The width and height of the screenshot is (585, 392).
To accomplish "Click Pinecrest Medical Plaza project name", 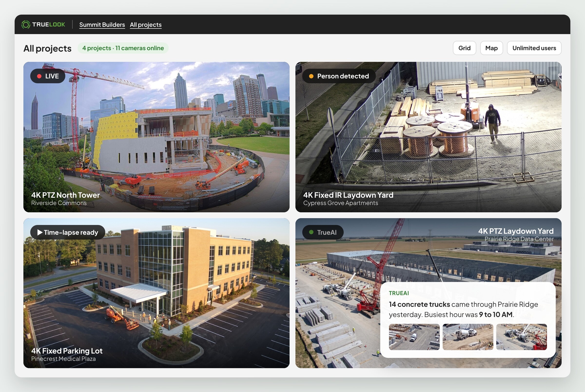I will [63, 359].
